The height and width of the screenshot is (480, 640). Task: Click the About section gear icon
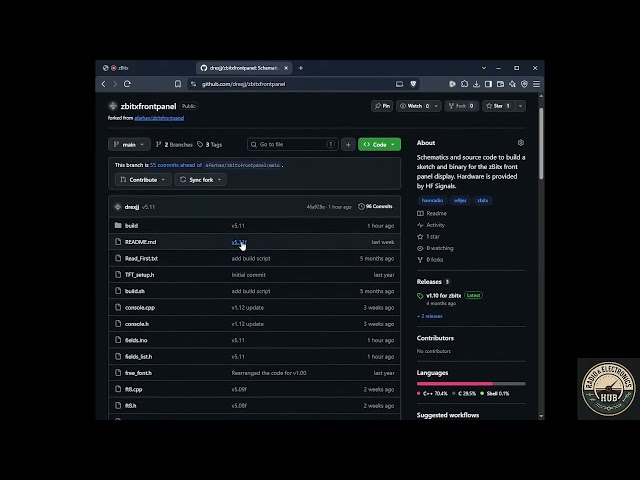tap(521, 143)
